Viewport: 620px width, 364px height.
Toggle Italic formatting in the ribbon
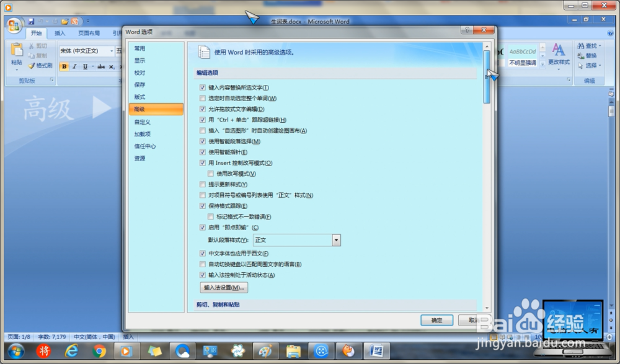coord(74,66)
